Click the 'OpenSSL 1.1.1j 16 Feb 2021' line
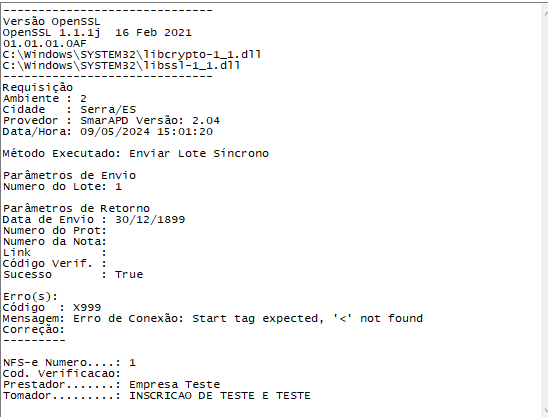The width and height of the screenshot is (548, 417). pyautogui.click(x=97, y=33)
